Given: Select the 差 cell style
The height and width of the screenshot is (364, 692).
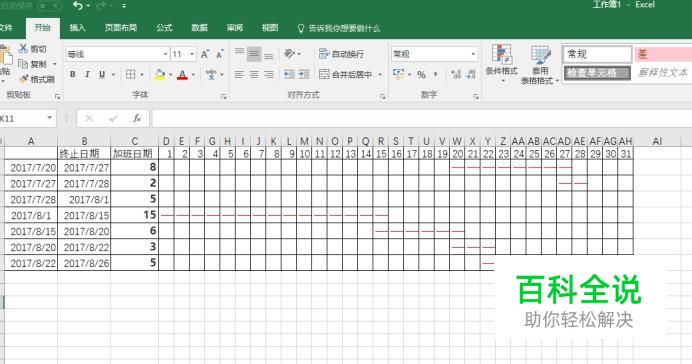Looking at the screenshot, I should click(663, 54).
